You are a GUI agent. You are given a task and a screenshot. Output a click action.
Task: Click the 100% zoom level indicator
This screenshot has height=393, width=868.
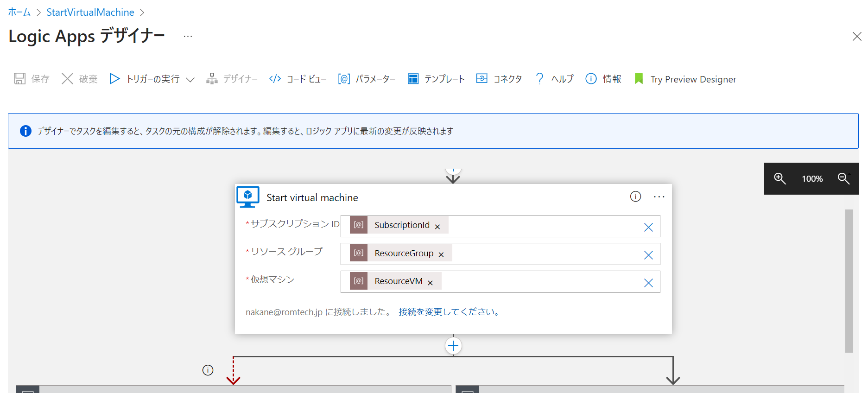(812, 179)
